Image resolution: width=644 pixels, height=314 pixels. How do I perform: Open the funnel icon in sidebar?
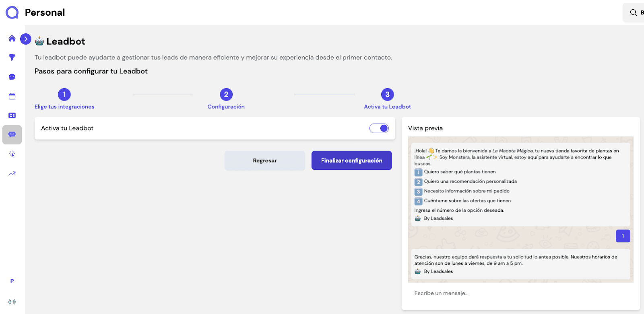click(12, 58)
